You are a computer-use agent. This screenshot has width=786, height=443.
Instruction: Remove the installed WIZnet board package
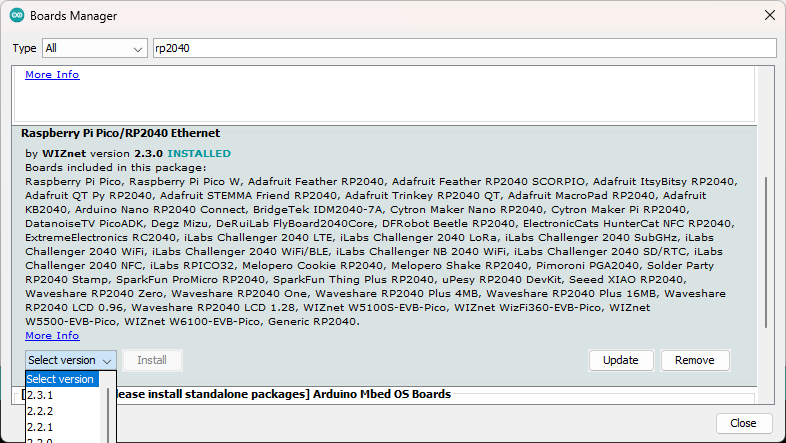[695, 360]
